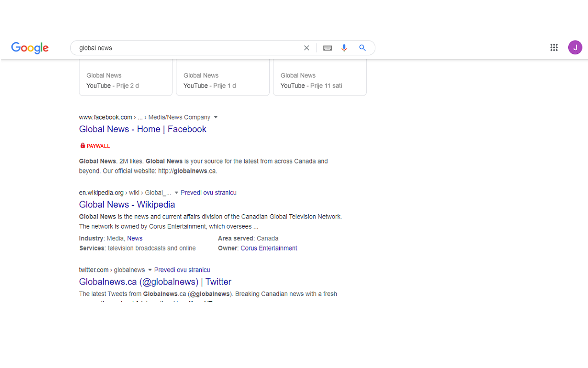Screen dimensions: 588x368
Task: Click the red PAYWALL lock badge
Action: click(x=95, y=146)
